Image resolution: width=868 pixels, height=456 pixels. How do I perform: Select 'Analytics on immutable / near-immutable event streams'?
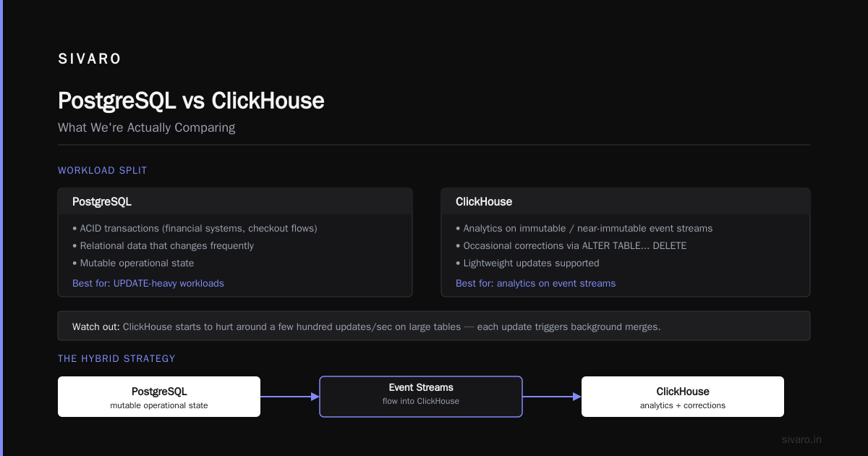[584, 229]
